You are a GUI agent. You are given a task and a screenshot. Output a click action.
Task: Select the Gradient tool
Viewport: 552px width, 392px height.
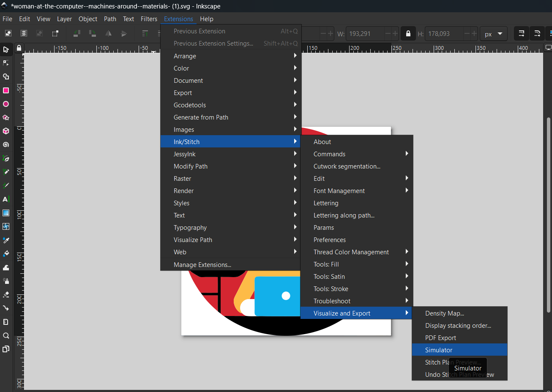(x=6, y=213)
